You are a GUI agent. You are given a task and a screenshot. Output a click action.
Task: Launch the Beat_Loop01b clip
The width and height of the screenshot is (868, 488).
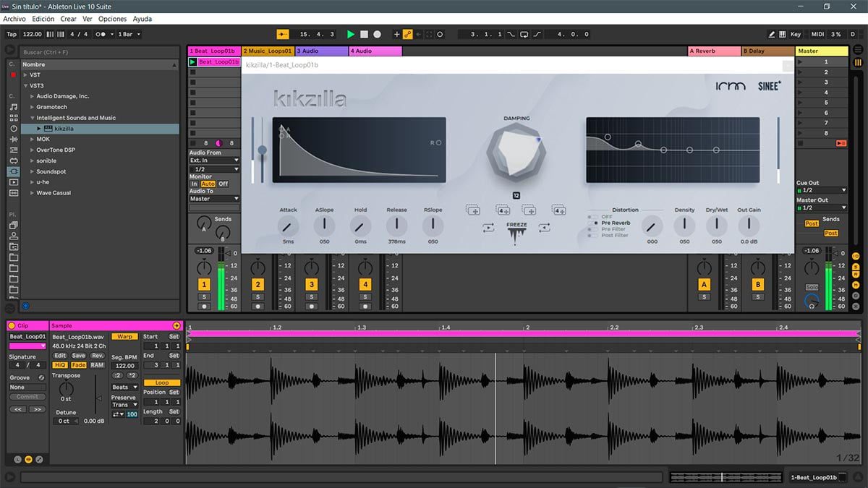tap(193, 62)
